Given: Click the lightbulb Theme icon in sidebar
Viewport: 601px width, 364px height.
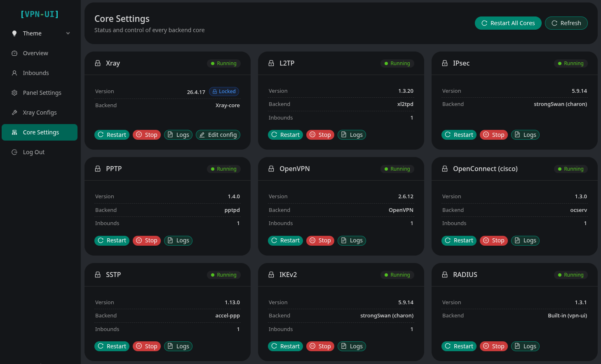Looking at the screenshot, I should coord(14,33).
